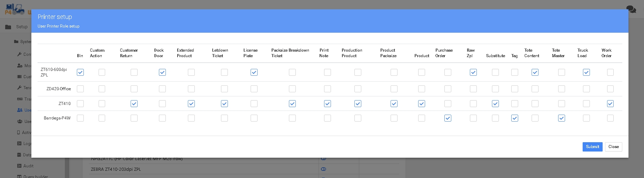Open Query builder in the sidebar
The image size is (644, 178).
tap(36, 177)
